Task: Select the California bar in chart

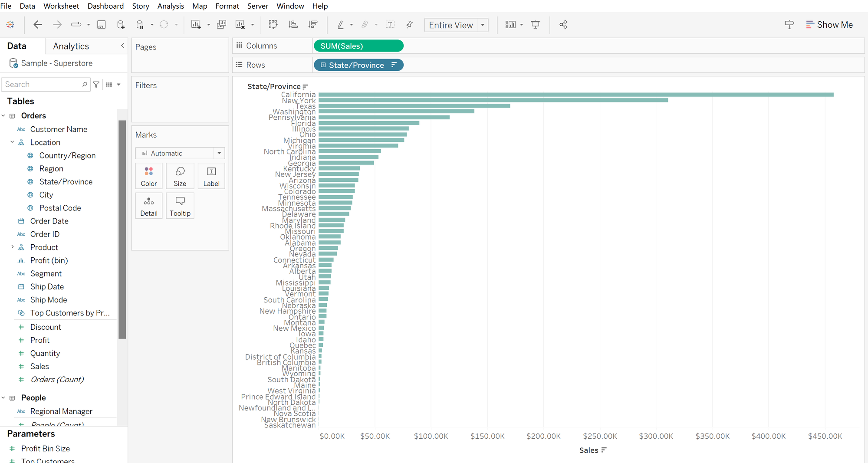Action: tap(575, 94)
